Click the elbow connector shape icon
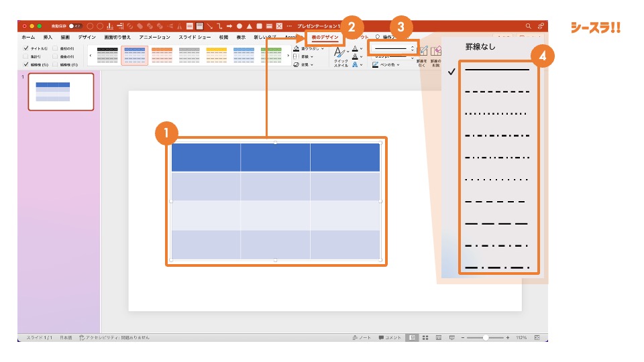This screenshot has width=644, height=362. click(x=220, y=26)
